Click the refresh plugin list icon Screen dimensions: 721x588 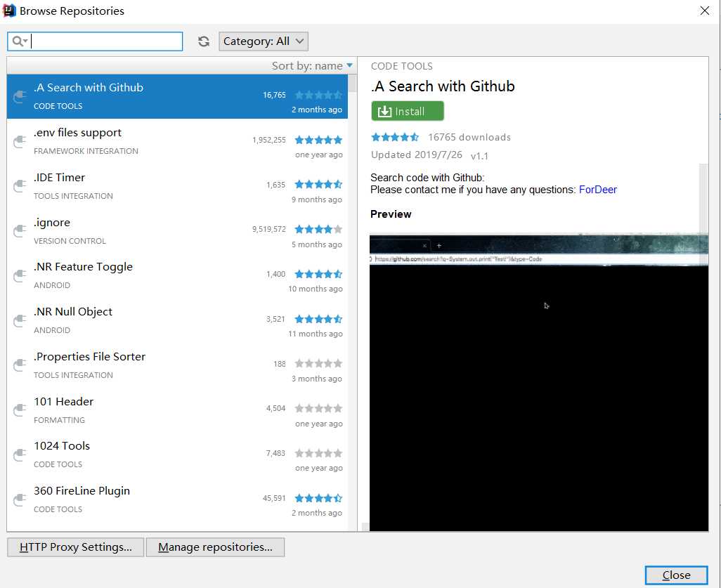coord(204,41)
